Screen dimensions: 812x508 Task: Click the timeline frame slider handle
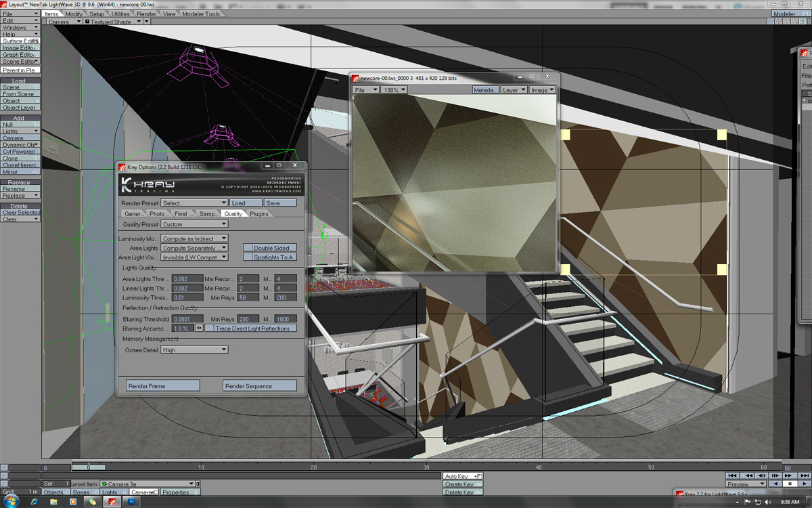click(x=89, y=467)
